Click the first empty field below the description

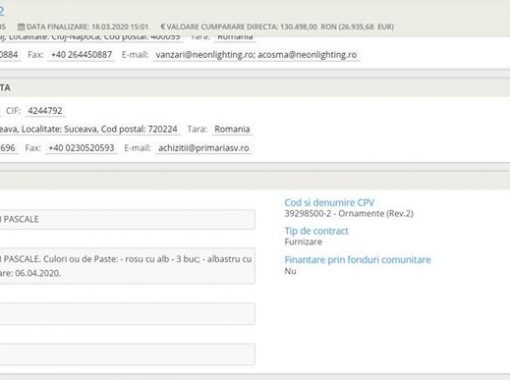click(127, 314)
